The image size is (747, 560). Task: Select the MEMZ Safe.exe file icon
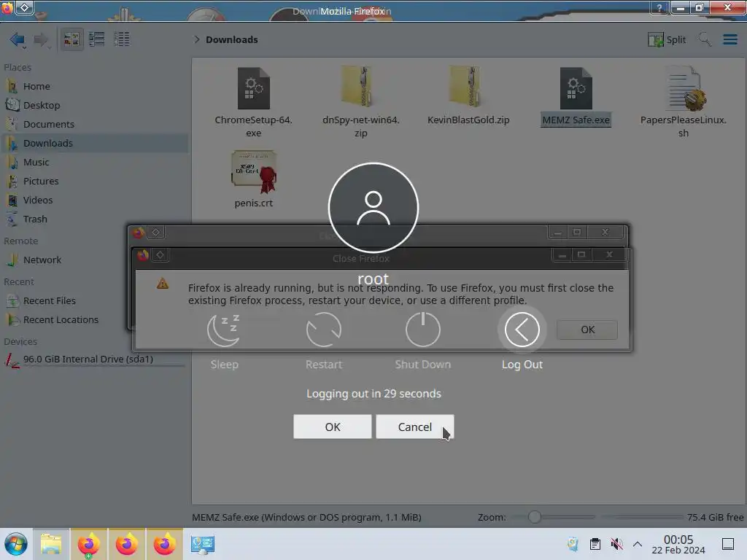pos(576,88)
